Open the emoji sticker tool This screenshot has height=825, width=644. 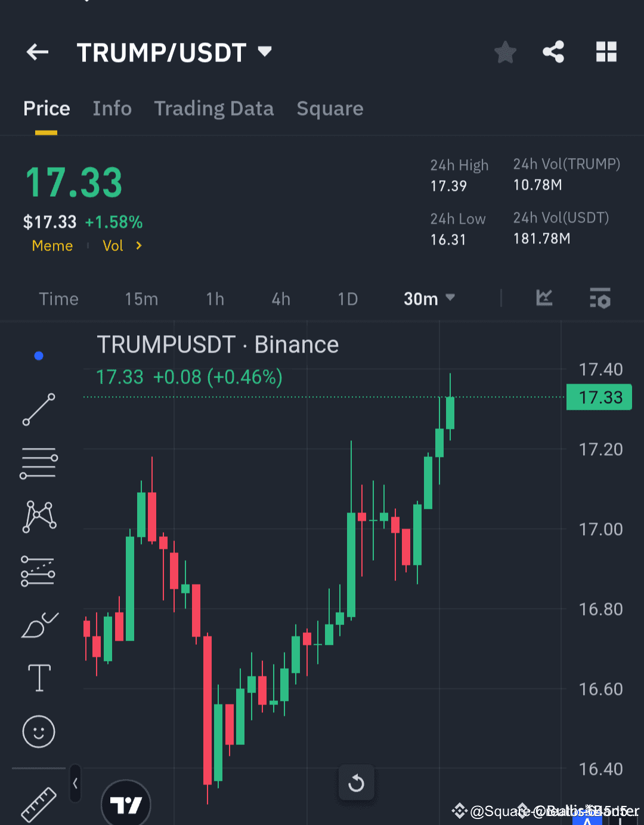38,731
